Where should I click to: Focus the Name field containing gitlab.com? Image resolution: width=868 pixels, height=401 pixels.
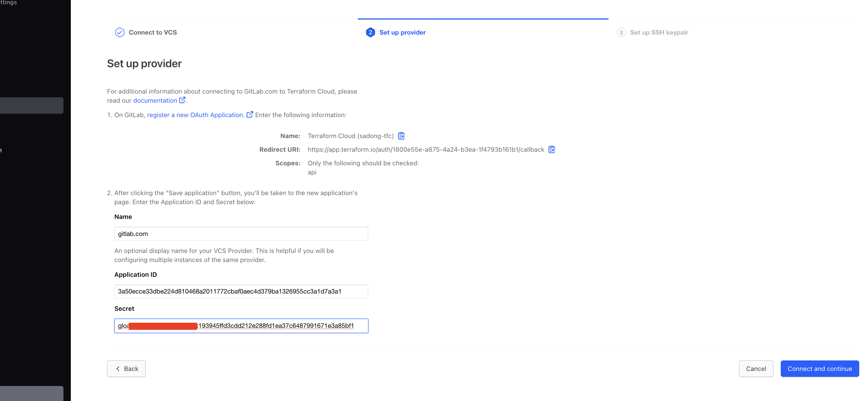pos(241,234)
